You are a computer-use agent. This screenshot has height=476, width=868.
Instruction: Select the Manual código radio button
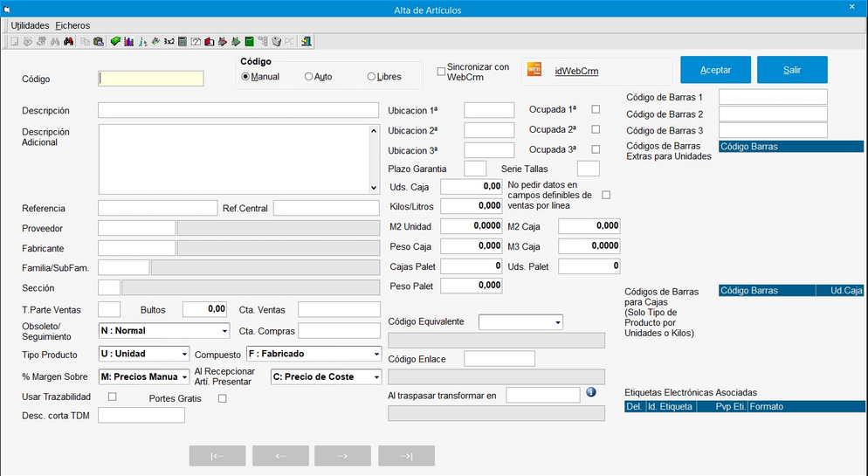point(245,77)
